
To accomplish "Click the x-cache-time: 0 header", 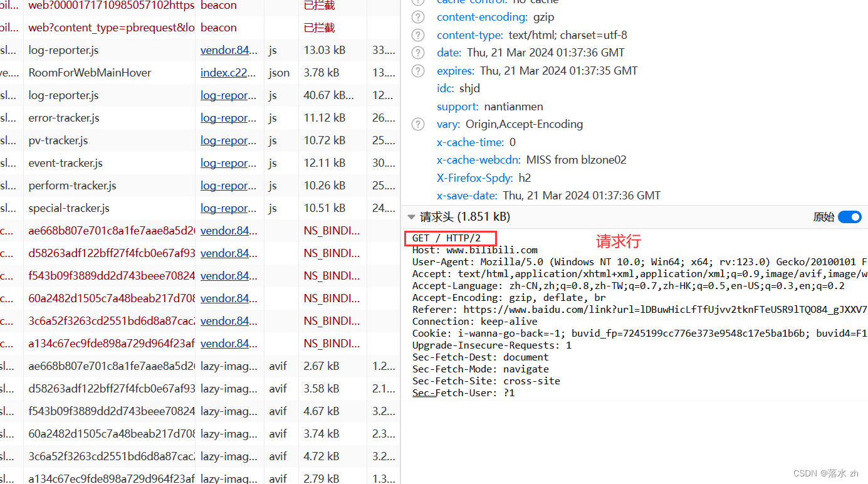I will 476,142.
